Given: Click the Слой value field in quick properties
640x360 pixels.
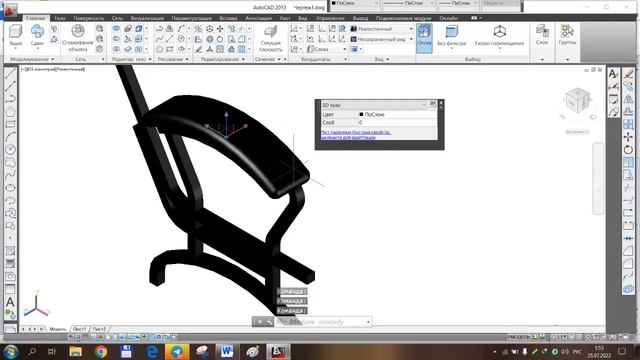Looking at the screenshot, I should [x=398, y=122].
